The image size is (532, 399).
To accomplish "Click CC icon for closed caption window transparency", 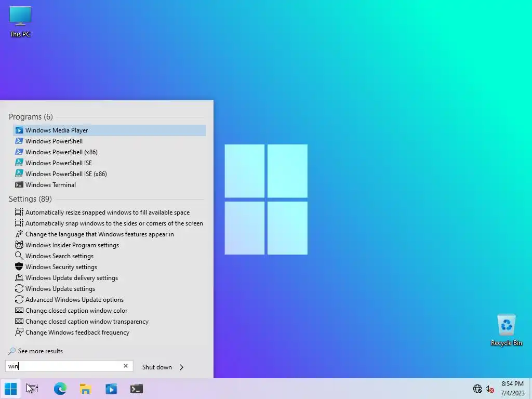I will click(x=19, y=321).
